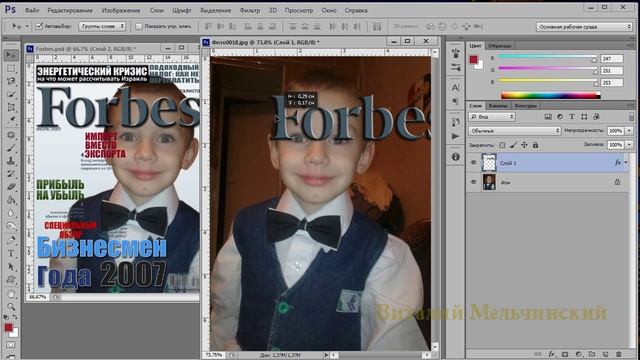This screenshot has width=640, height=360.
Task: Select the Dodge tool
Action: (x=11, y=226)
